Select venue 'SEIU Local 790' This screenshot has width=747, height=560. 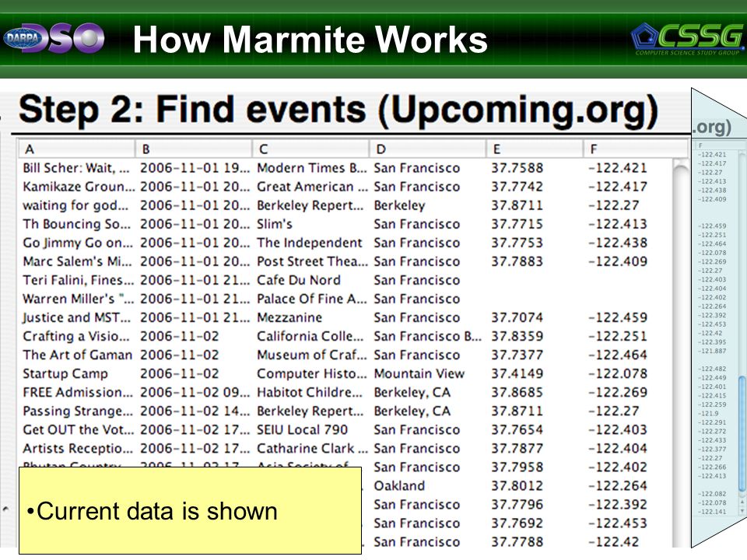[x=303, y=429]
